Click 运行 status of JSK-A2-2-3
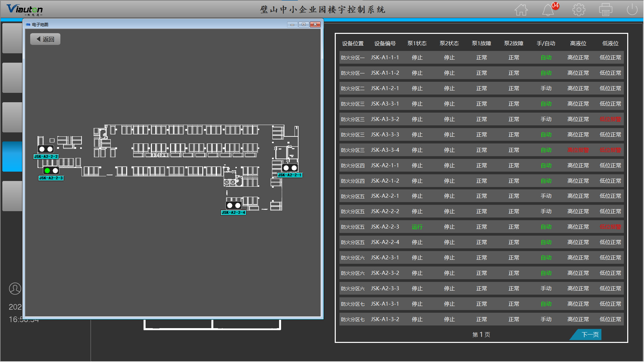644x362 pixels. pos(417,227)
